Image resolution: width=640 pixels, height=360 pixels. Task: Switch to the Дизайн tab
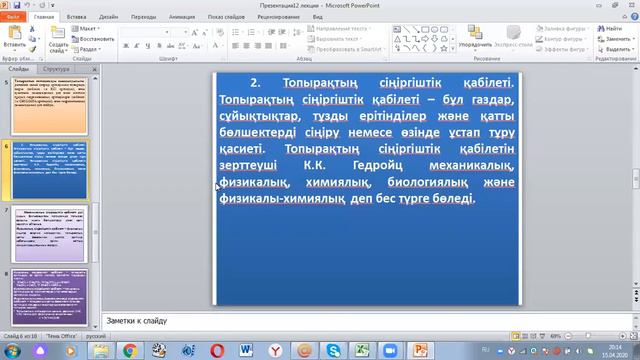pyautogui.click(x=109, y=17)
